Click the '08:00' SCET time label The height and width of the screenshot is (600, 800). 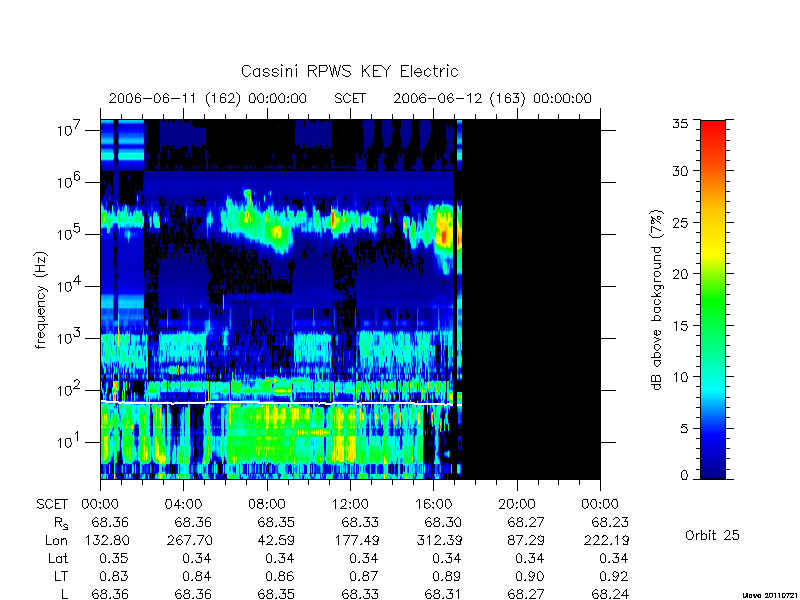point(267,504)
